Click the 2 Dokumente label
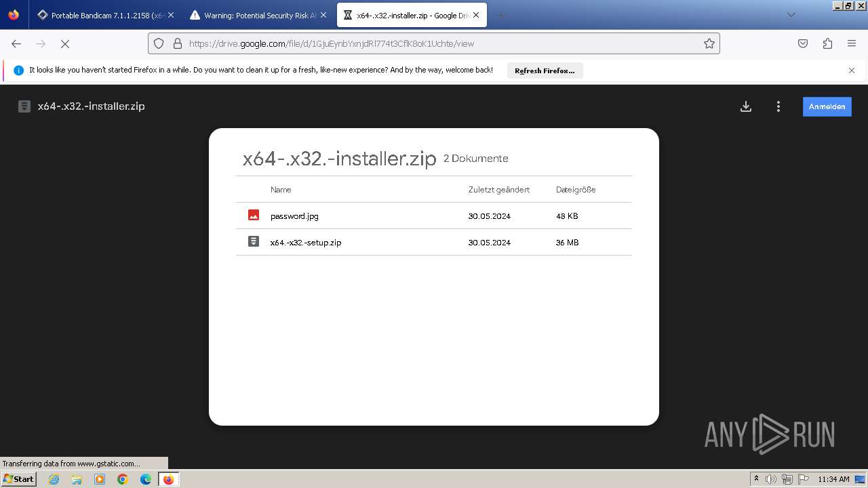The width and height of the screenshot is (868, 488). [x=476, y=159]
